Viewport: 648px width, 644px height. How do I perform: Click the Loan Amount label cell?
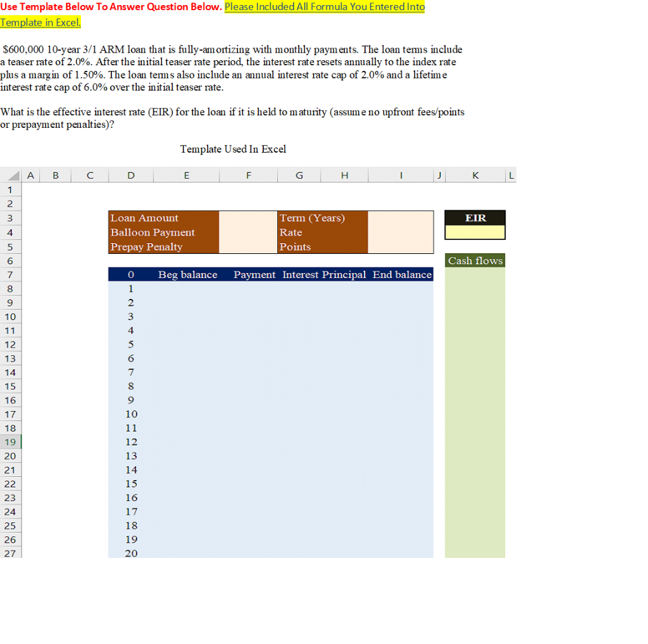pyautogui.click(x=164, y=218)
